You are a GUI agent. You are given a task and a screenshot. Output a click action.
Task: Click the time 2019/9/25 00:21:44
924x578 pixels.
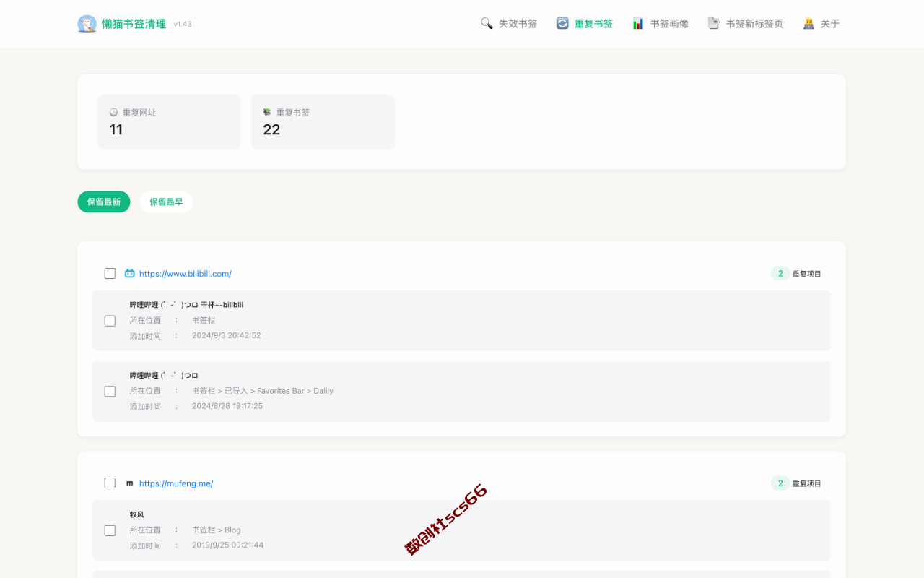coord(227,545)
